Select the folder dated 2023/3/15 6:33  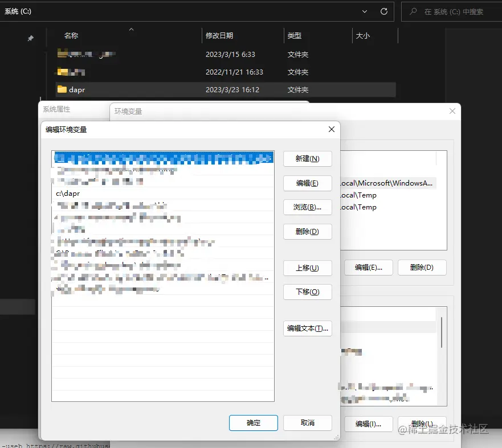pos(226,54)
